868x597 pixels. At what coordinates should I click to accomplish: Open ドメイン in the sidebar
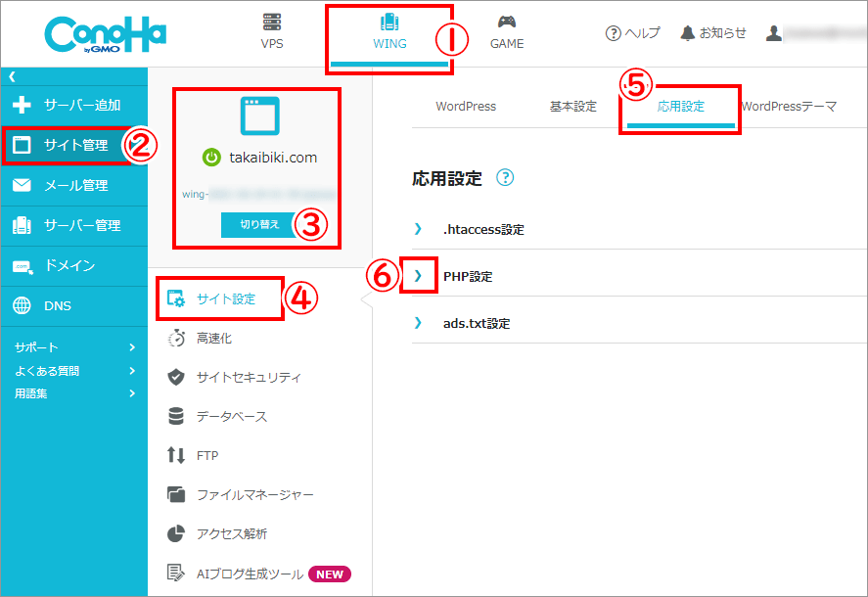[x=74, y=266]
